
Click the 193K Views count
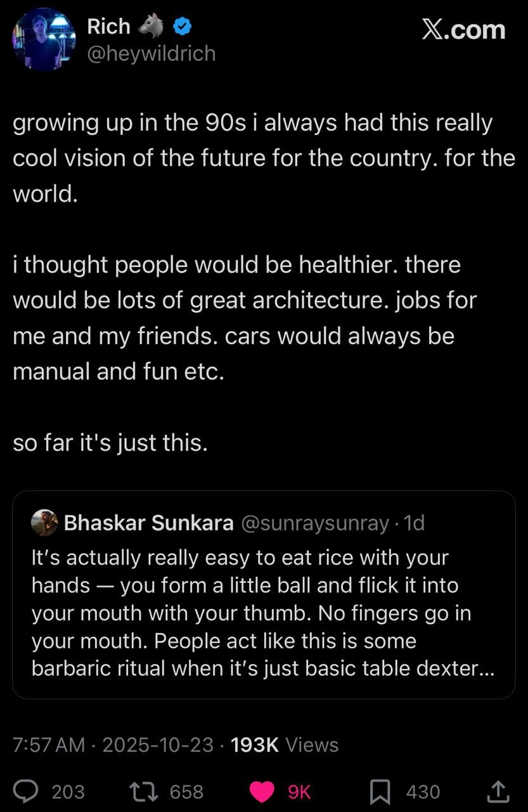[285, 744]
